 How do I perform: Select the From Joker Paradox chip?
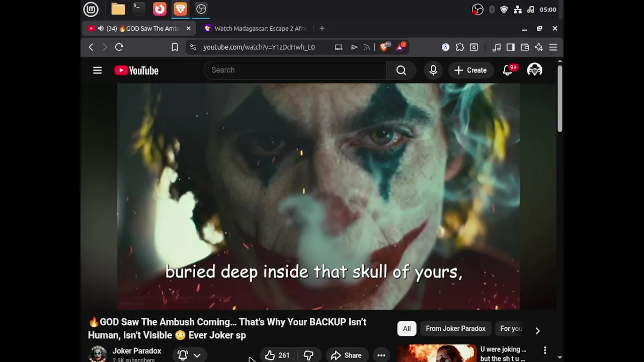(456, 329)
